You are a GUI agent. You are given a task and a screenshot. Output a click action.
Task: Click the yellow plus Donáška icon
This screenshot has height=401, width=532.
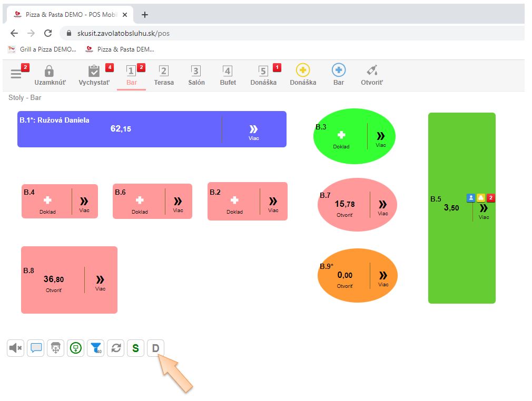tap(303, 71)
